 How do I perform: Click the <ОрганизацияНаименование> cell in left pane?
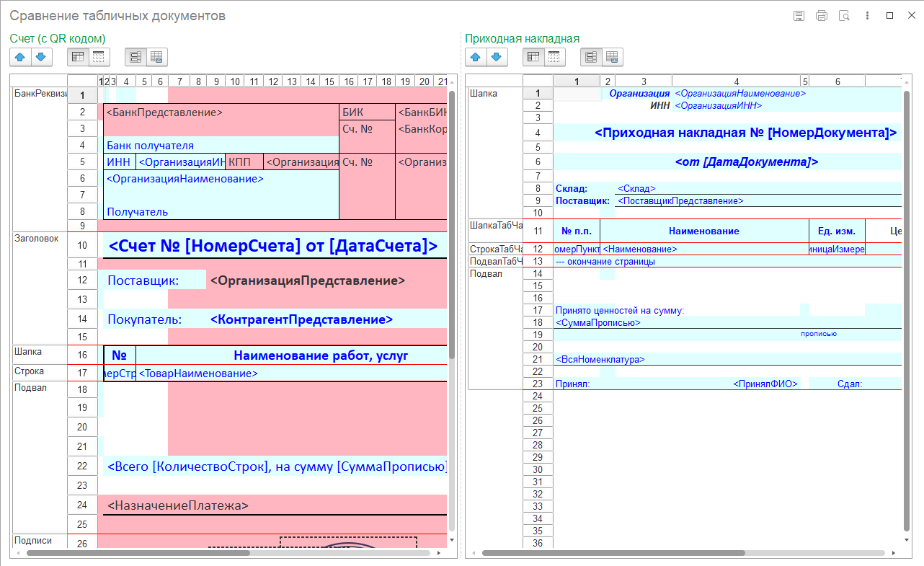[222, 178]
